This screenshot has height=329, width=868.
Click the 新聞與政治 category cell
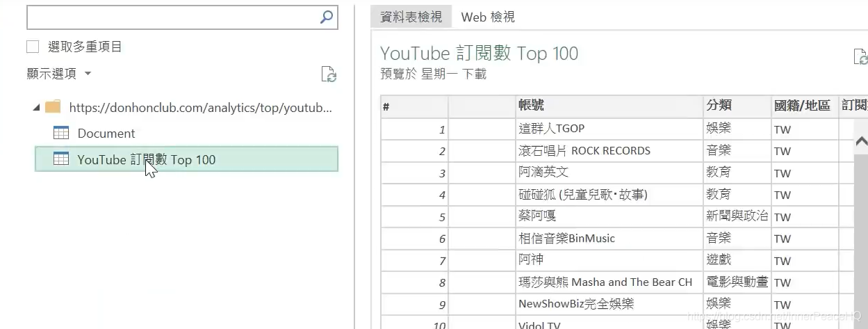736,216
